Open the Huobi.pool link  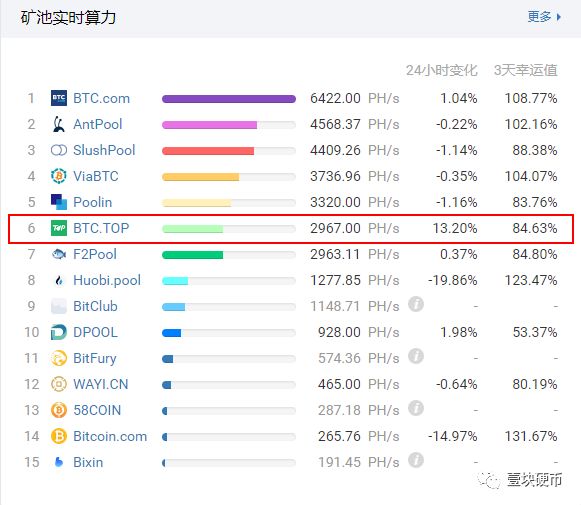(107, 280)
